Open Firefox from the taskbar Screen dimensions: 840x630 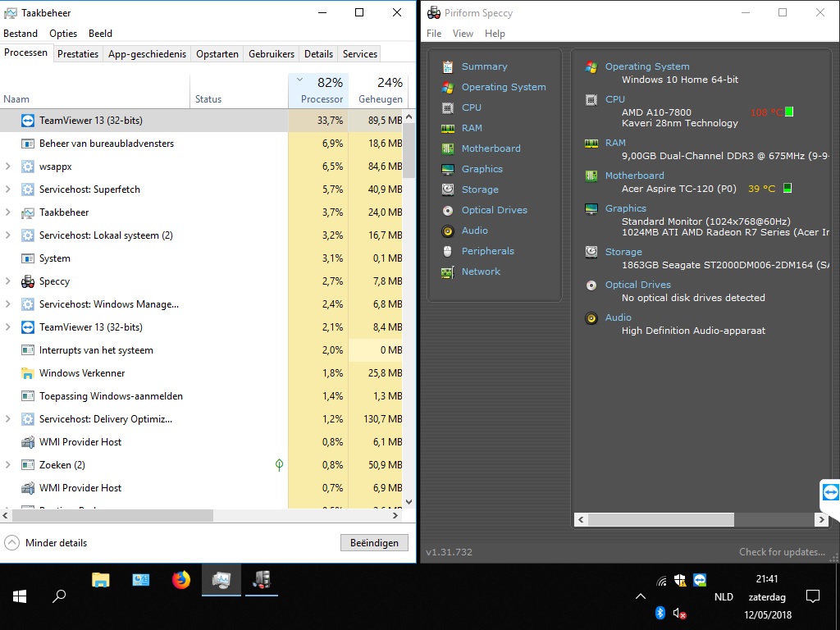click(x=181, y=580)
